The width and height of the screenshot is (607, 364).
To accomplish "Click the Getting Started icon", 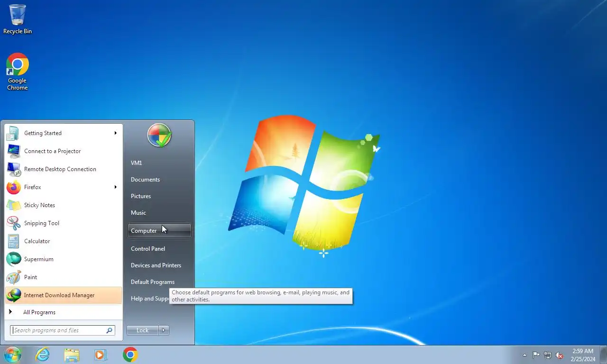I will click(x=13, y=133).
